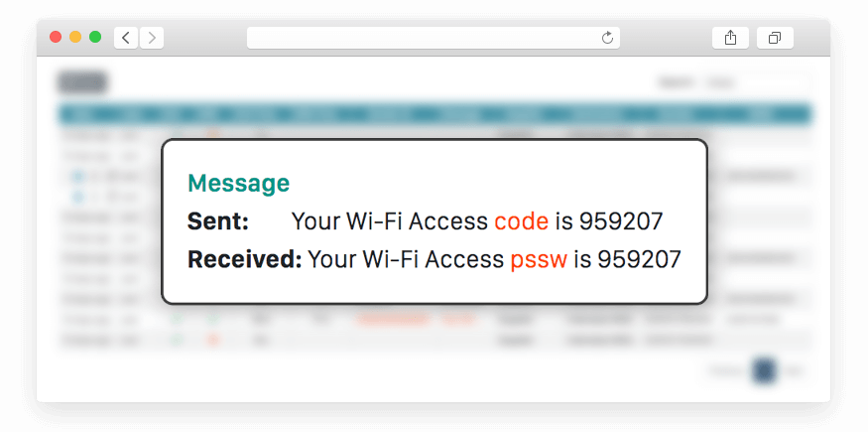Select the highlighted blue pagination page button
Image resolution: width=868 pixels, height=432 pixels.
click(x=765, y=370)
